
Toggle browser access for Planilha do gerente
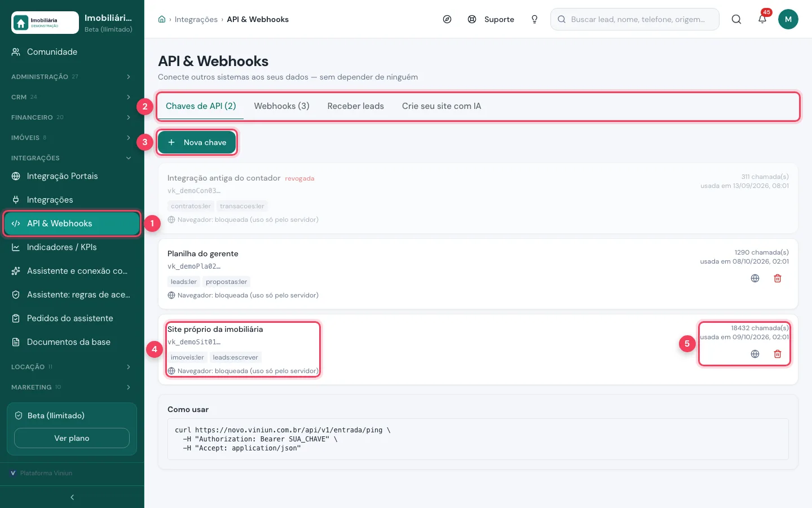pos(755,278)
